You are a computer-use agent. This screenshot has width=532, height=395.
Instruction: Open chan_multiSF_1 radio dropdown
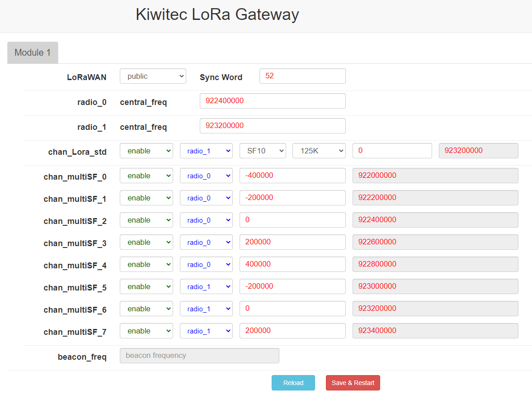point(206,198)
